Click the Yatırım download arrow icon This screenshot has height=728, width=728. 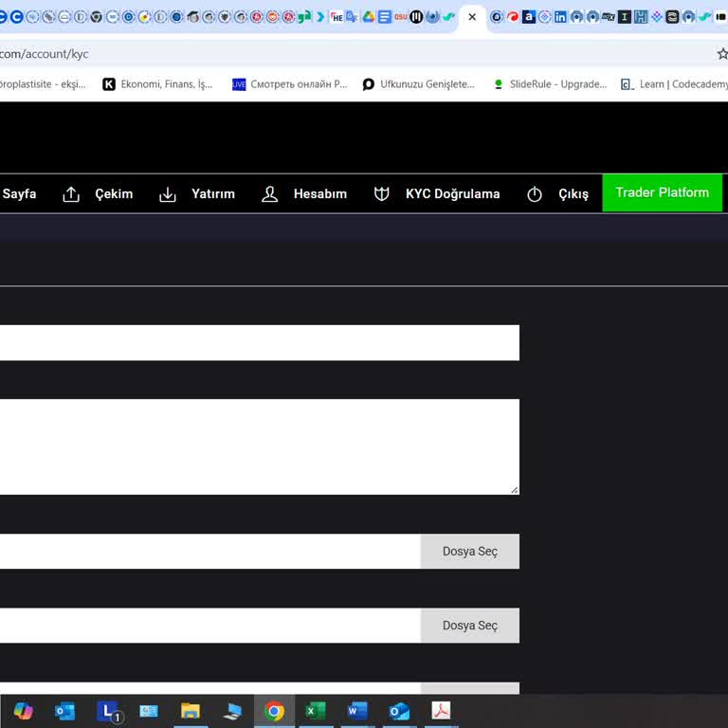(168, 194)
